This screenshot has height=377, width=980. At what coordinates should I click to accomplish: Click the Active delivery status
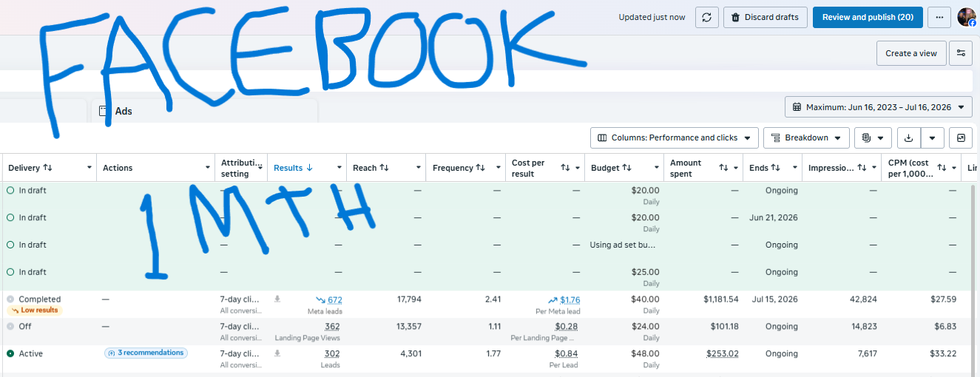(30, 353)
